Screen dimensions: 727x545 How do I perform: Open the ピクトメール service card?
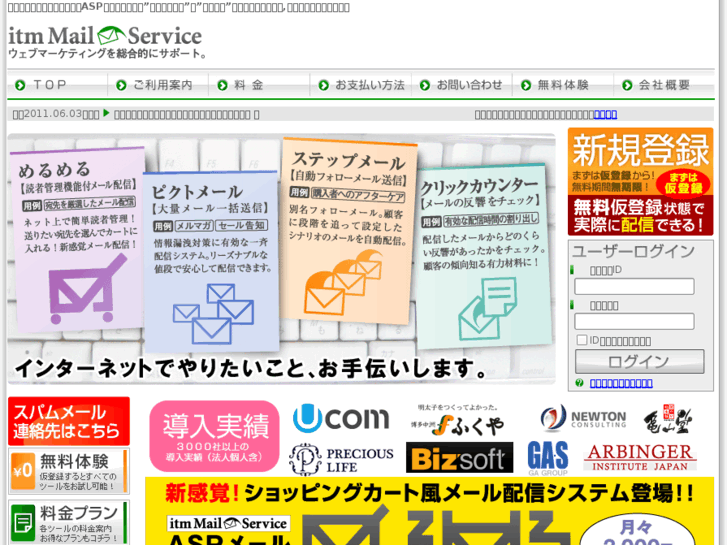(211, 262)
